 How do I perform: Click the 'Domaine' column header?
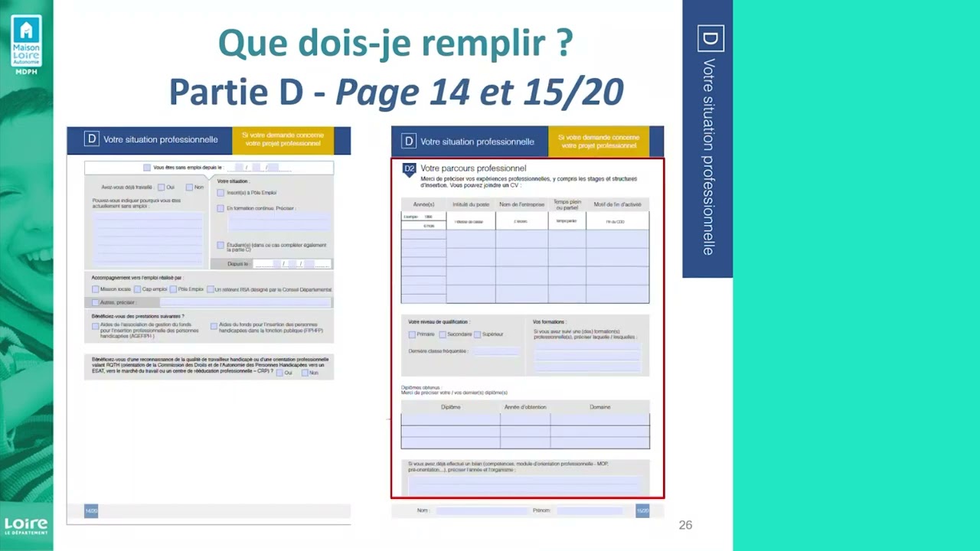point(600,407)
